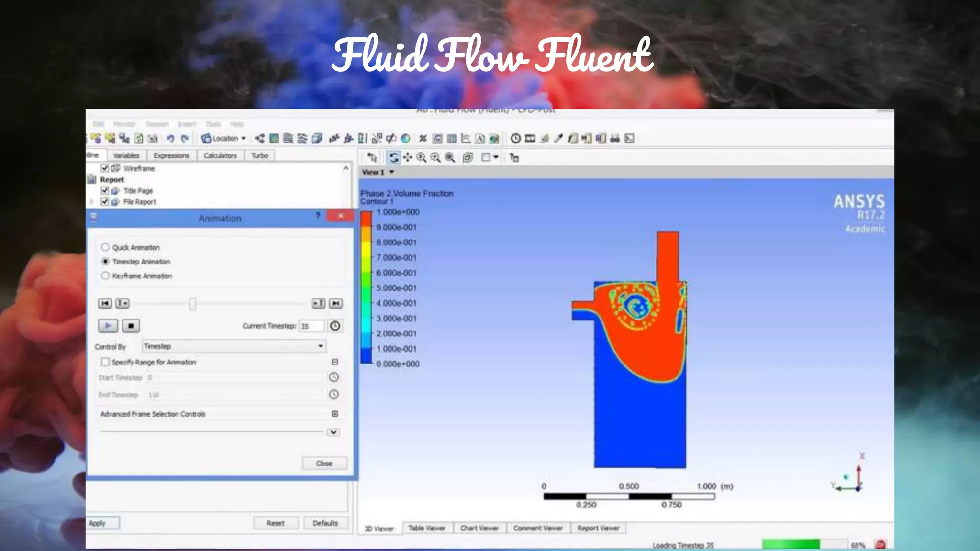Open the Color Map sphere icon

405,139
